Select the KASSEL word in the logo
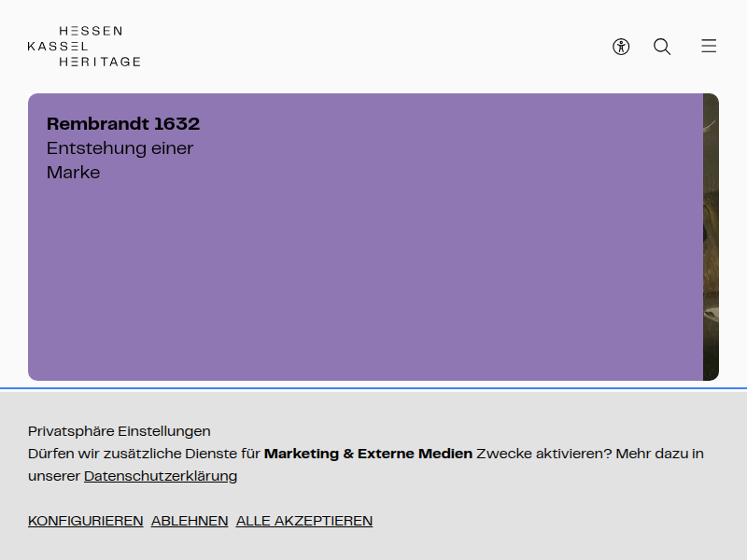Screen dimensions: 747x560 point(58,46)
